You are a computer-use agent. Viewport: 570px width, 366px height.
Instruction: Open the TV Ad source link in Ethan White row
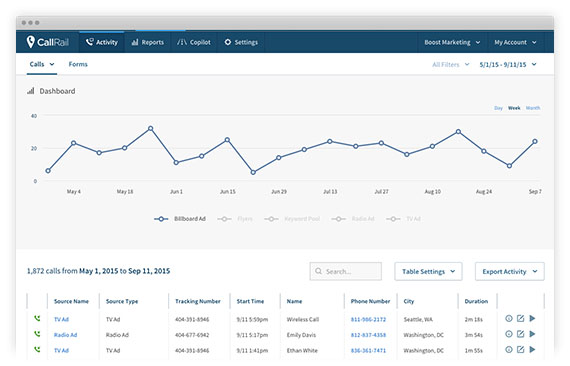61,351
